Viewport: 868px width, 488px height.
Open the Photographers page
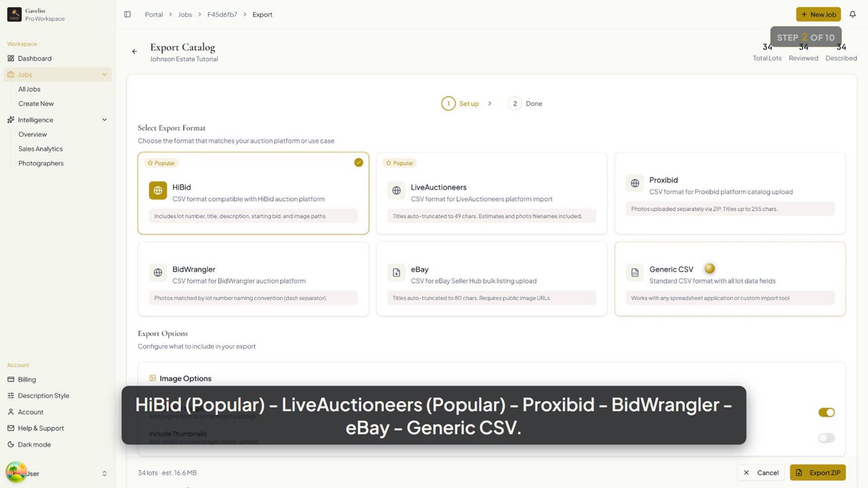click(x=41, y=163)
